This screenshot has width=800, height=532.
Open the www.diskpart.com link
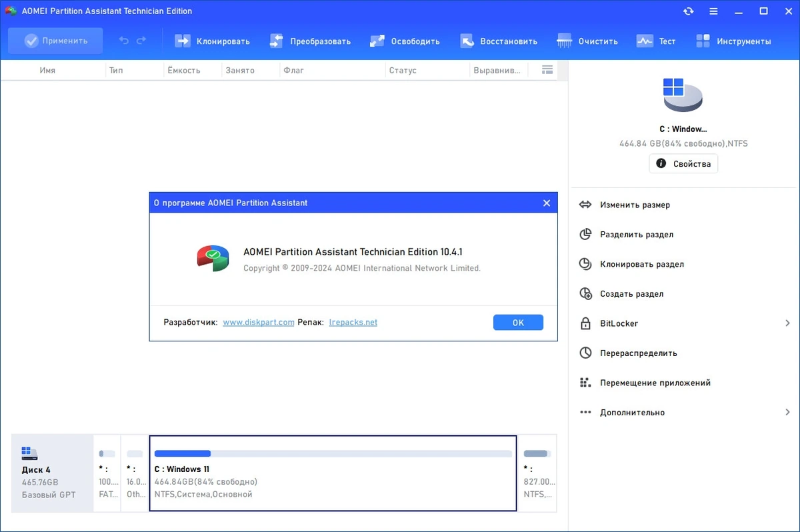click(x=259, y=322)
